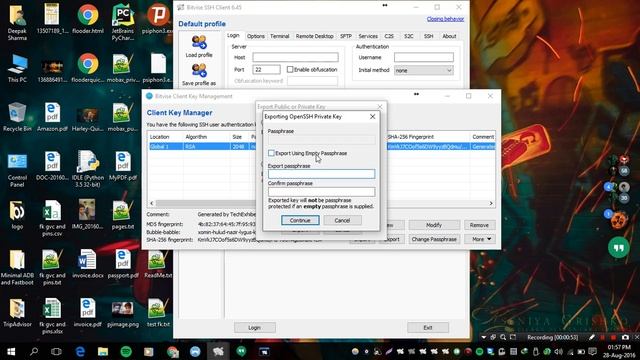Click the pencil annotate icon on recording toolbar
The image size is (640, 360).
click(592, 337)
